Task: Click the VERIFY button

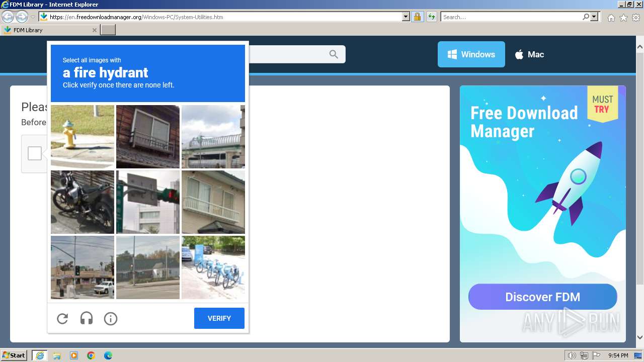Action: [x=219, y=318]
